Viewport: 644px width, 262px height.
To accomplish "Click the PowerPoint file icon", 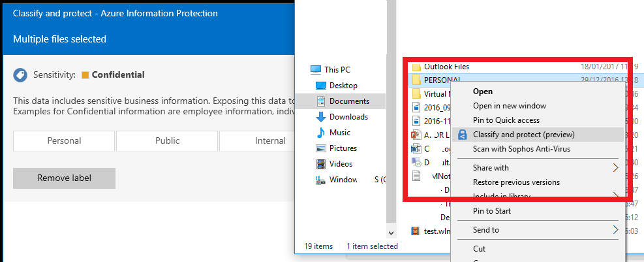I will point(416,135).
